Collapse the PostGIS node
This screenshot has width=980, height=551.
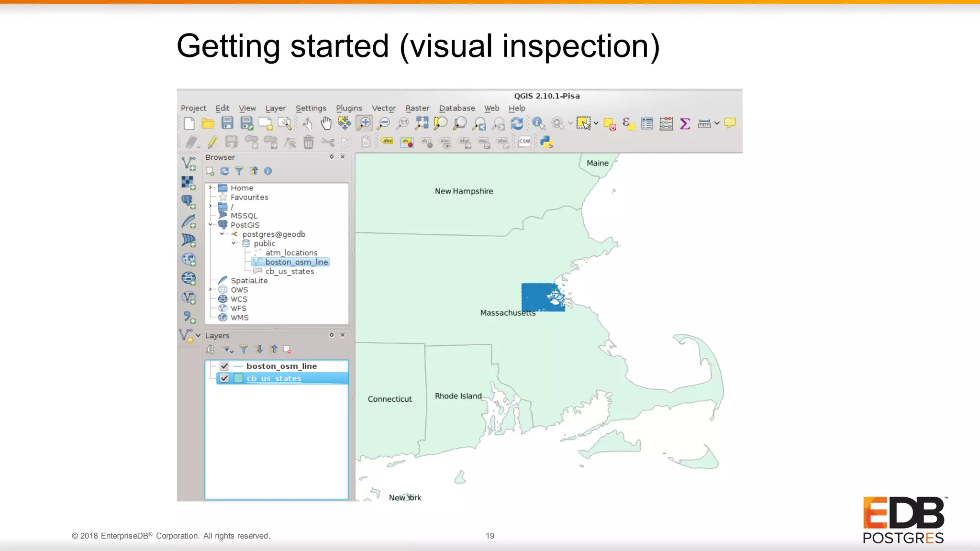(x=210, y=224)
